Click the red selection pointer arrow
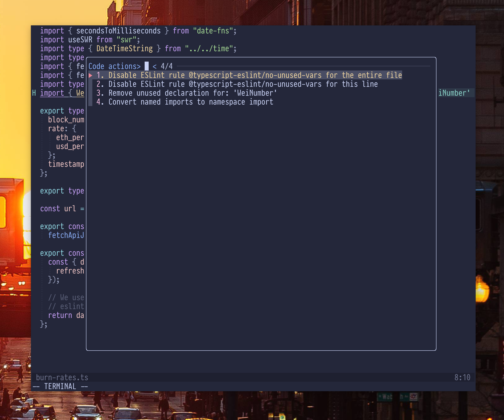504x420 pixels. [x=90, y=75]
